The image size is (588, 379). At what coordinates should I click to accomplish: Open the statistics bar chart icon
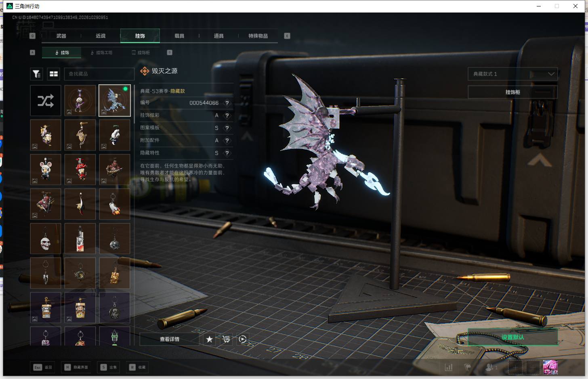pos(449,367)
